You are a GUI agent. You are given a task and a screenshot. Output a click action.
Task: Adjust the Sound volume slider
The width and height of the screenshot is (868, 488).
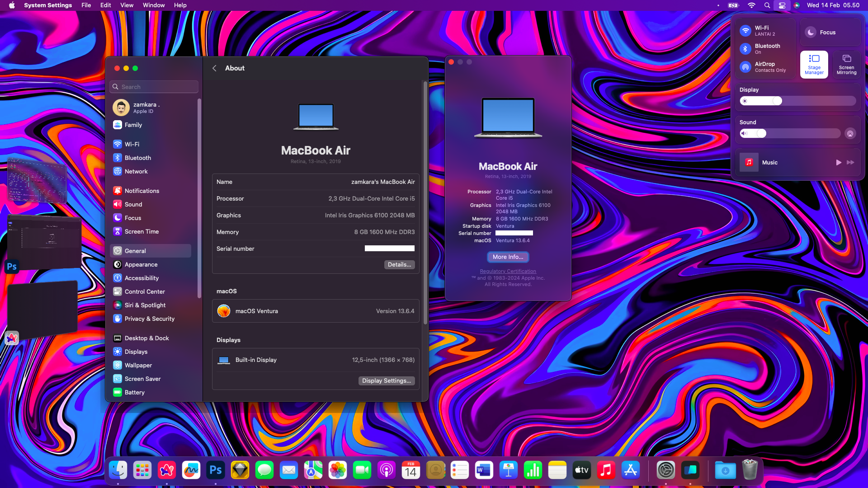(790, 133)
